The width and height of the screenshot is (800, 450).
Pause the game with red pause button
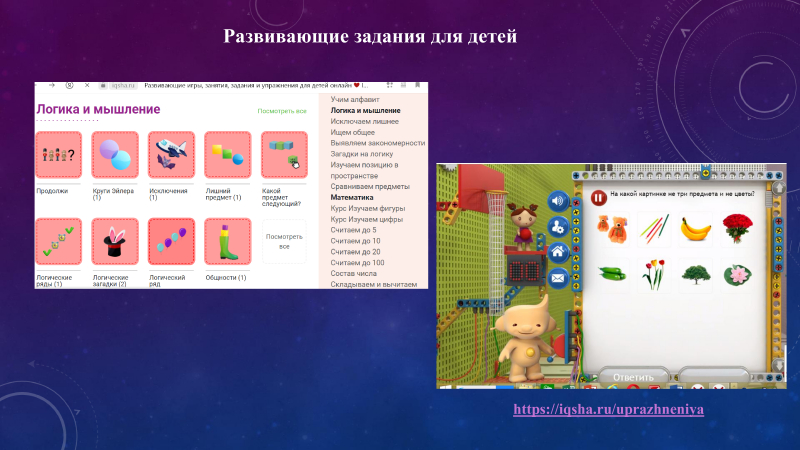coord(597,198)
